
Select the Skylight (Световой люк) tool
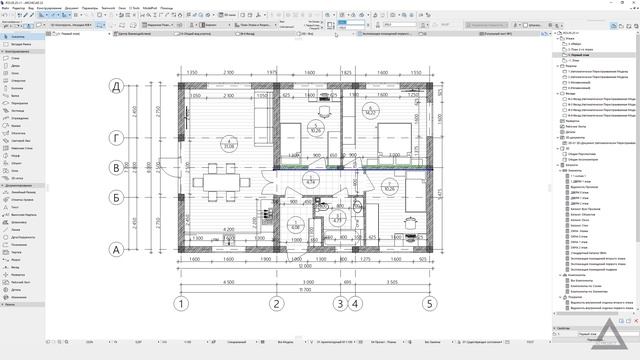pyautogui.click(x=22, y=141)
